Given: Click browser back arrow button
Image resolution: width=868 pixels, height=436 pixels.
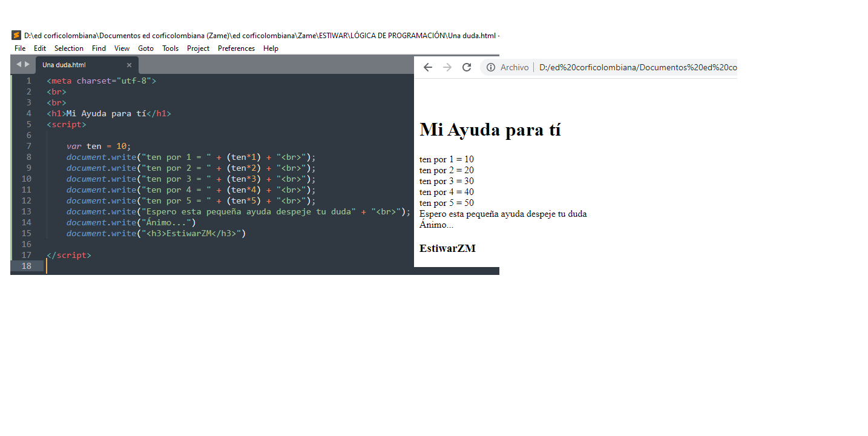Looking at the screenshot, I should point(428,67).
